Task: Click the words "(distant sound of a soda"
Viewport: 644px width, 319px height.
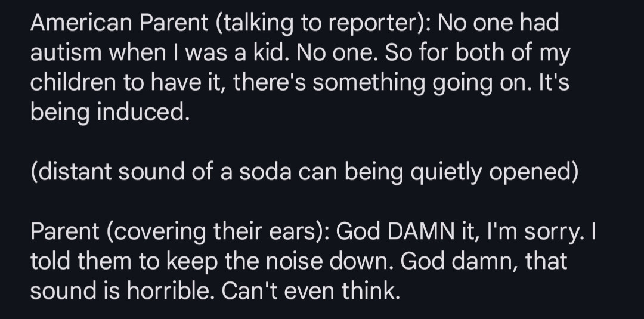Action: (x=161, y=172)
